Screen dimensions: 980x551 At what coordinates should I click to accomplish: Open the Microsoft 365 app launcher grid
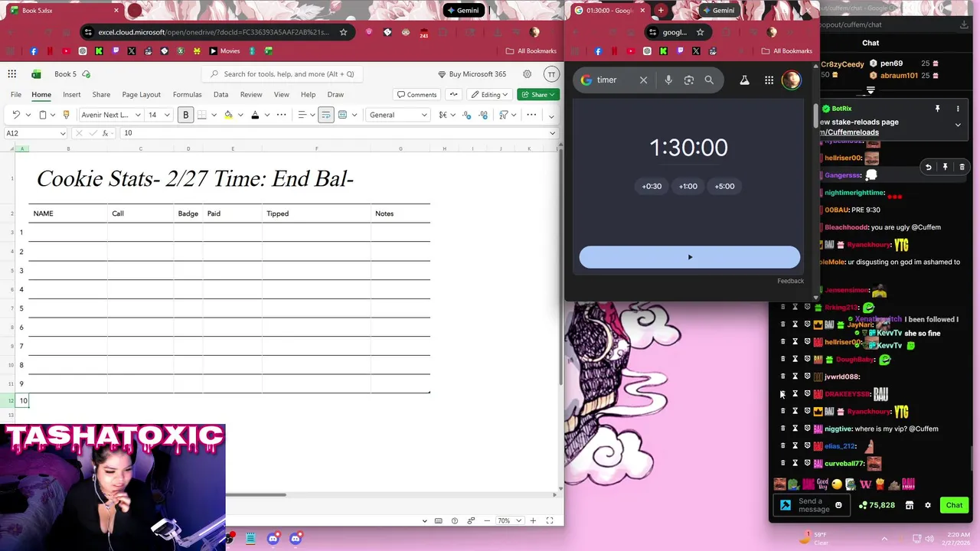[x=12, y=74]
